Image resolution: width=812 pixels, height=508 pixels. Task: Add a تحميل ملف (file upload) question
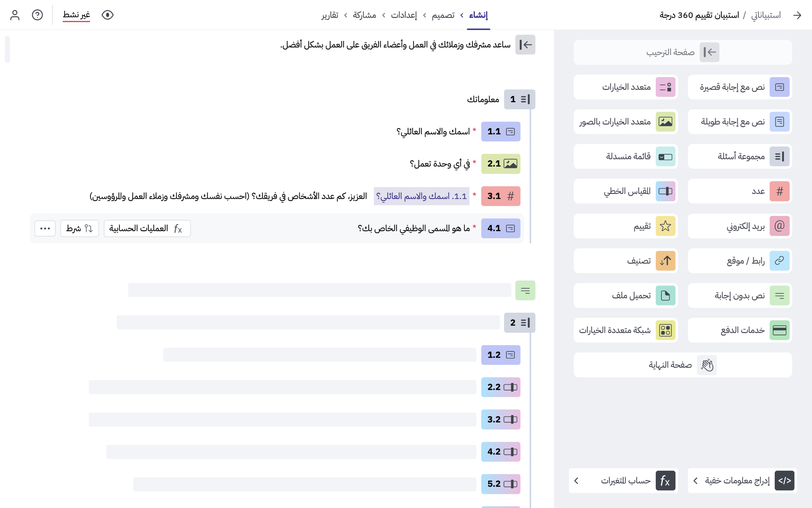click(x=625, y=296)
